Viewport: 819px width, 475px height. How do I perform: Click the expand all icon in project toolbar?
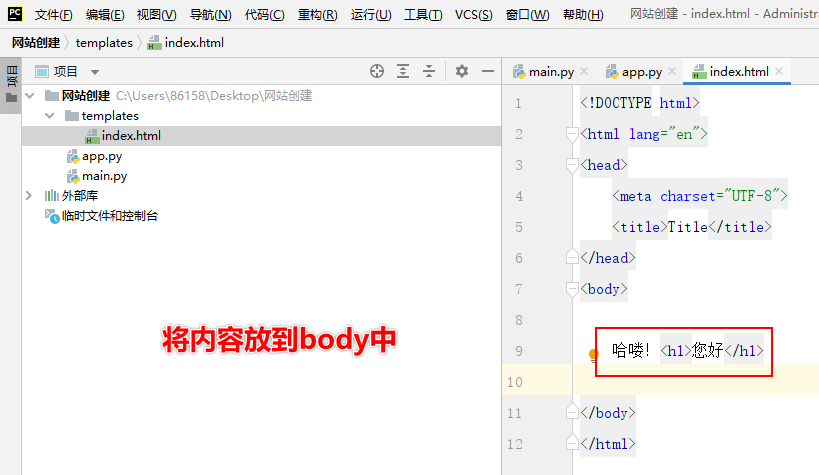403,71
